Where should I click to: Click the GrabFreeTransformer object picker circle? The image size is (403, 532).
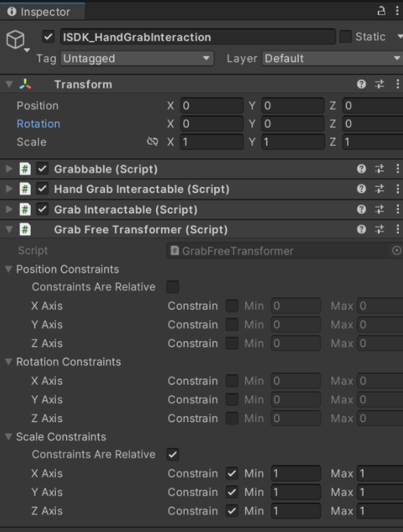tap(397, 250)
